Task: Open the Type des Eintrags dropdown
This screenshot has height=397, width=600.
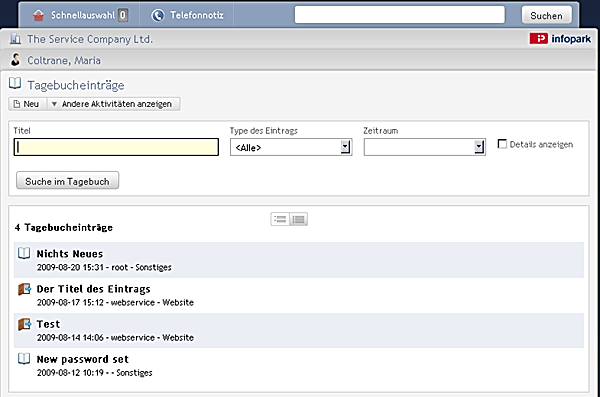Action: [291, 147]
